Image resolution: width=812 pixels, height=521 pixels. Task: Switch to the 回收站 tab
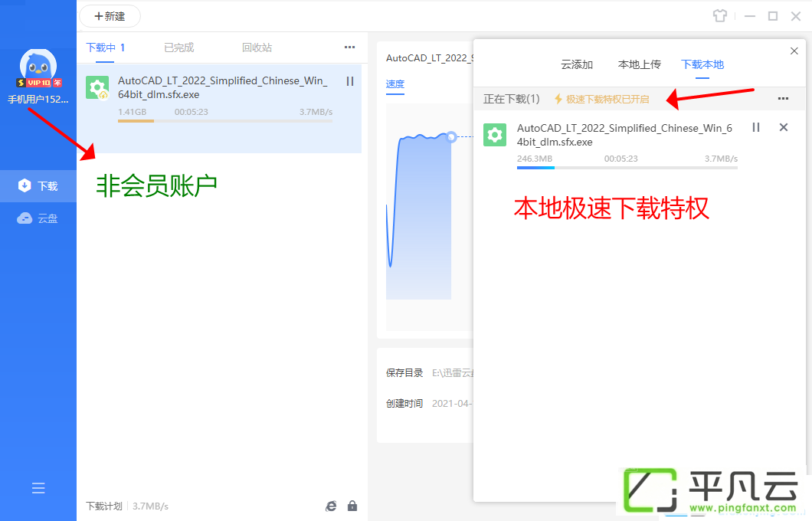click(257, 48)
